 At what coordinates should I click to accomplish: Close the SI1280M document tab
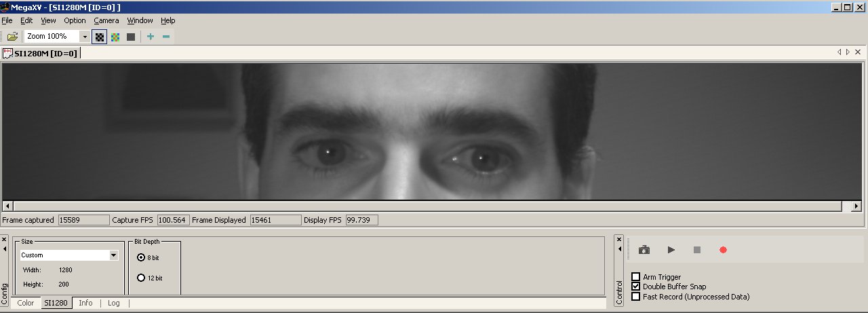coord(858,52)
